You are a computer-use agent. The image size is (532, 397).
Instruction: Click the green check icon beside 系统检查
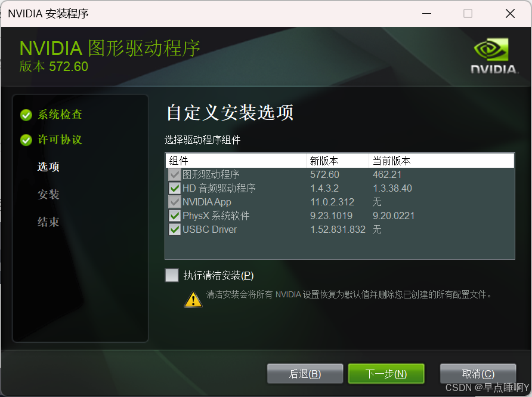26,115
